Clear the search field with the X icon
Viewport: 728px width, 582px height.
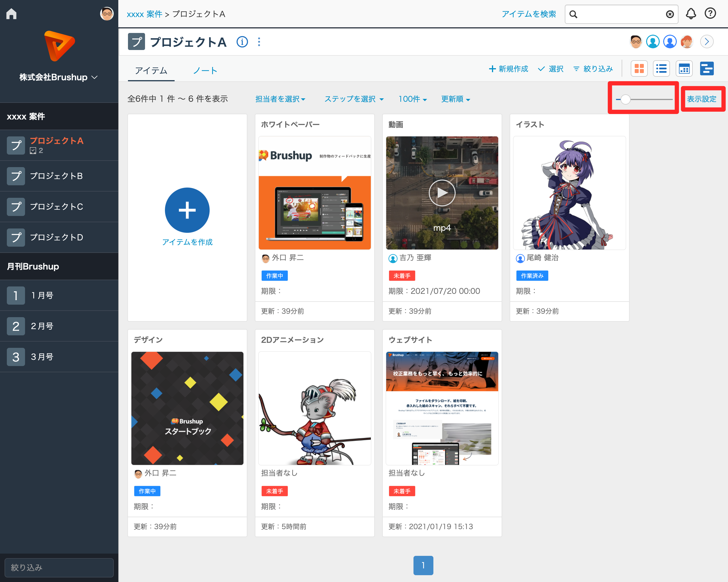[x=670, y=14]
